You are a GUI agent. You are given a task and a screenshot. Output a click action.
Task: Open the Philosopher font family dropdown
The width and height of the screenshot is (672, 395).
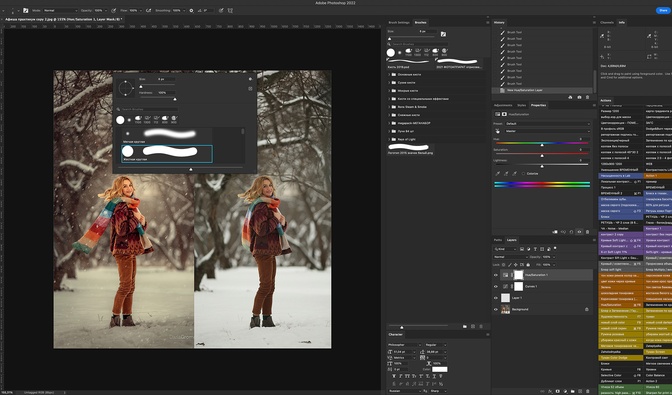405,345
